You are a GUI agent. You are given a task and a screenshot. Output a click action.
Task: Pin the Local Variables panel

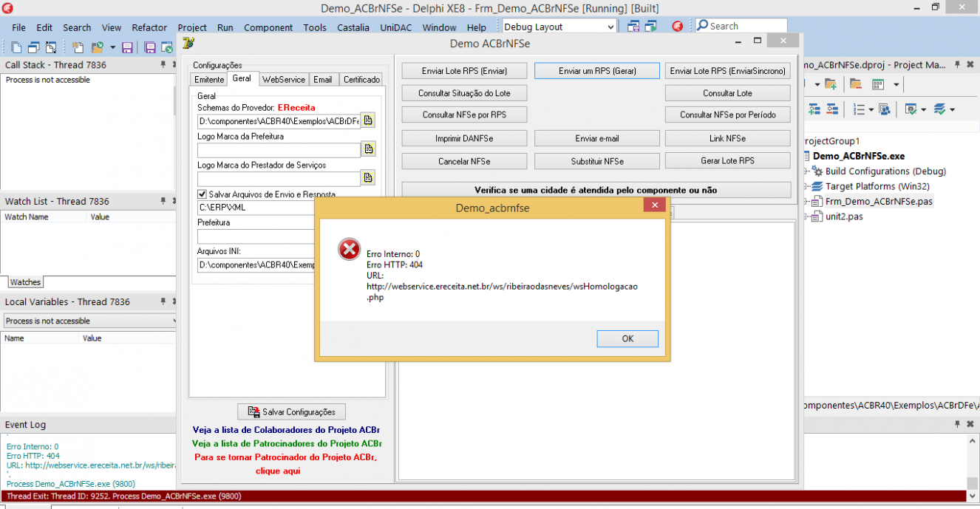tap(163, 301)
